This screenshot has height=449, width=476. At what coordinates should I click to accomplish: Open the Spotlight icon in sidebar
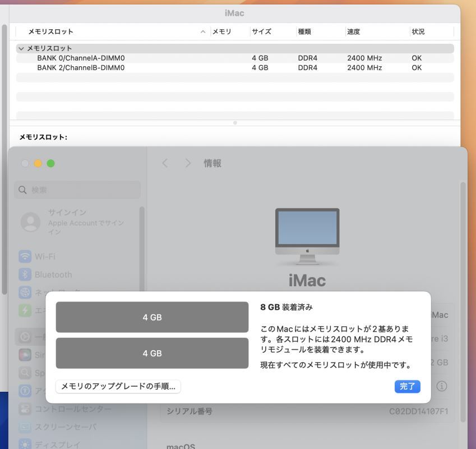pyautogui.click(x=25, y=373)
